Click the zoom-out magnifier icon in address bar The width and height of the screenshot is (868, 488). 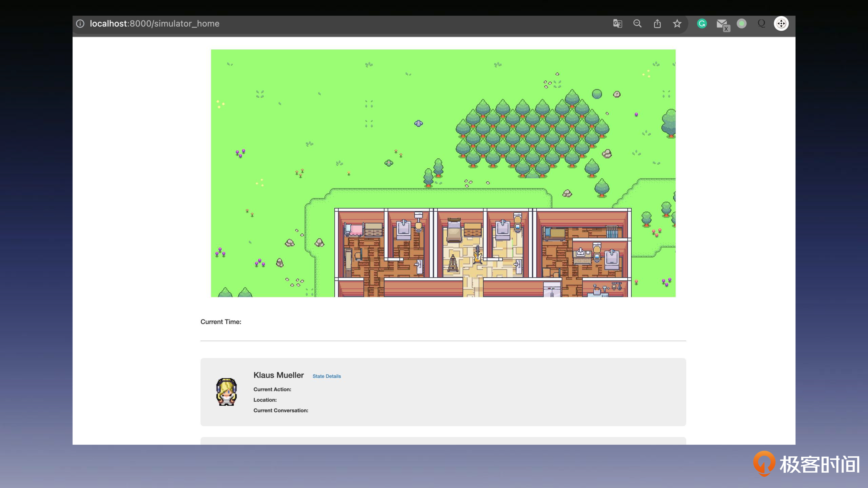point(637,24)
